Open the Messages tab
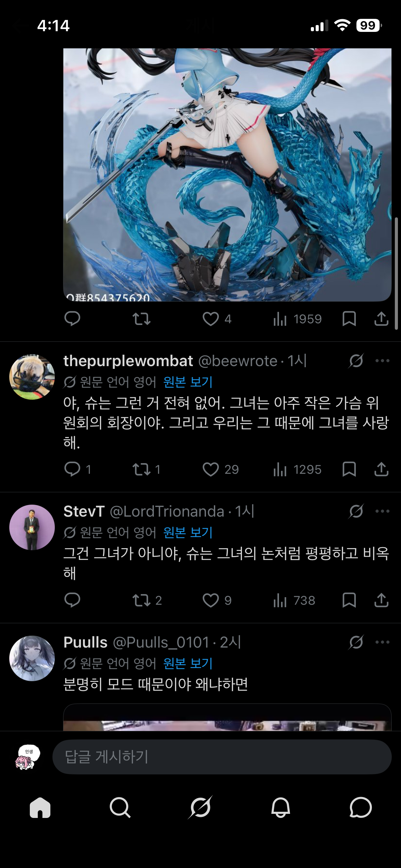401x868 pixels. [361, 808]
